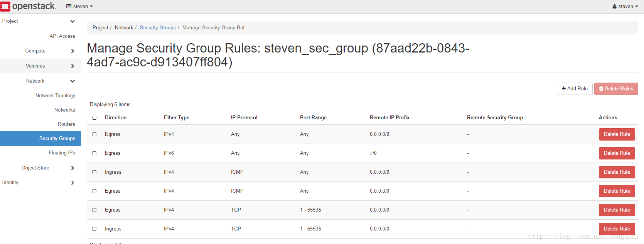
Task: Open Routers page in sidebar
Action: click(66, 124)
